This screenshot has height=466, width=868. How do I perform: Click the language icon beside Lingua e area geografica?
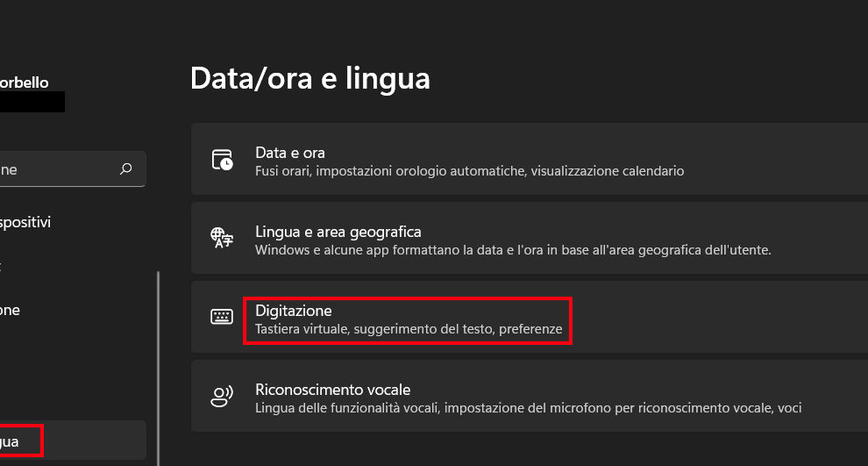pyautogui.click(x=222, y=238)
